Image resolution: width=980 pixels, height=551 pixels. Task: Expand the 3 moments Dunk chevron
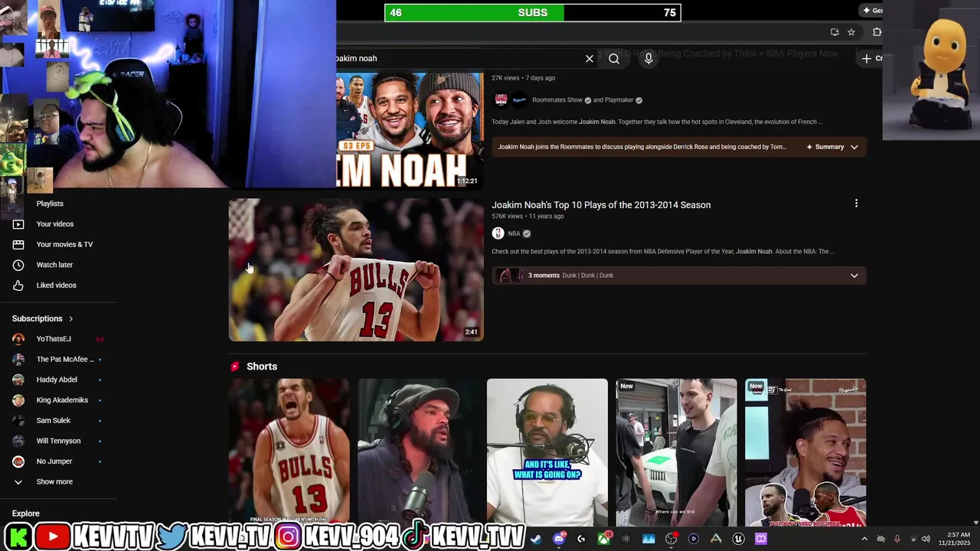point(854,275)
